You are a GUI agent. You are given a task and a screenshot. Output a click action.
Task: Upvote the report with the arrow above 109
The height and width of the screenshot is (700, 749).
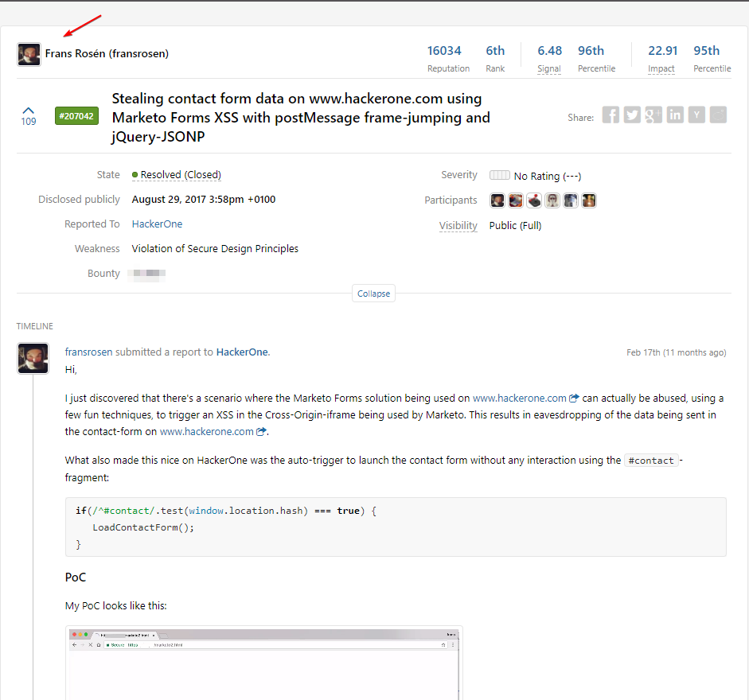[28, 111]
